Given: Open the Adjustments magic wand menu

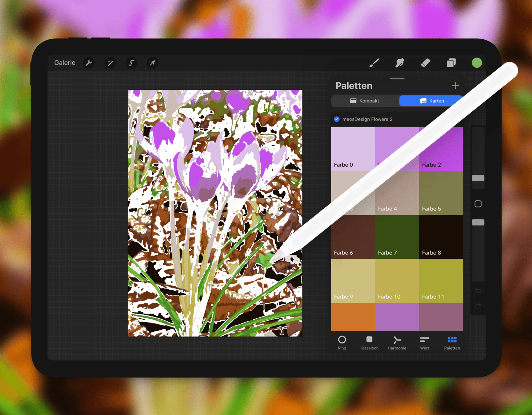Looking at the screenshot, I should click(x=110, y=63).
